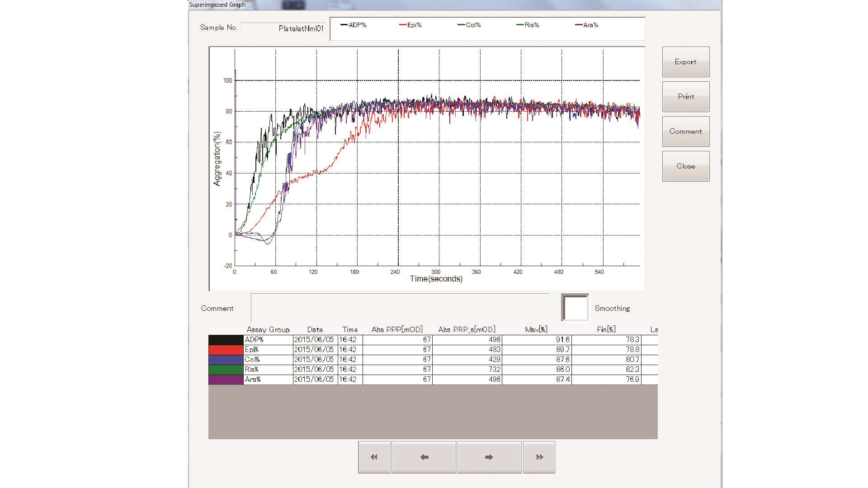The image size is (868, 488).
Task: Jump to first record with double-left arrow
Action: tap(374, 457)
